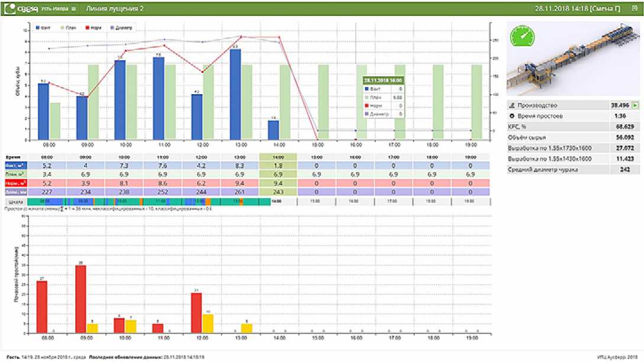Toggle the Норм series in the chart legend

pyautogui.click(x=94, y=27)
